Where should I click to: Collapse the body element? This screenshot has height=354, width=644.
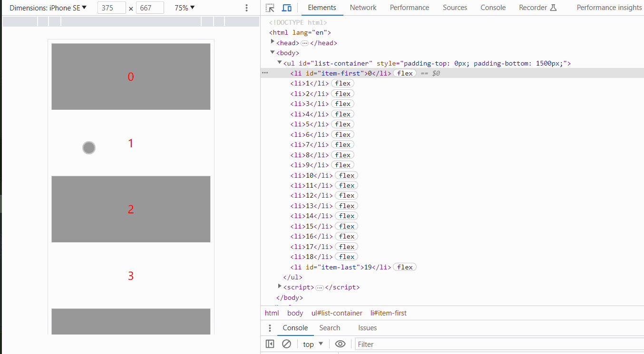pyautogui.click(x=273, y=53)
